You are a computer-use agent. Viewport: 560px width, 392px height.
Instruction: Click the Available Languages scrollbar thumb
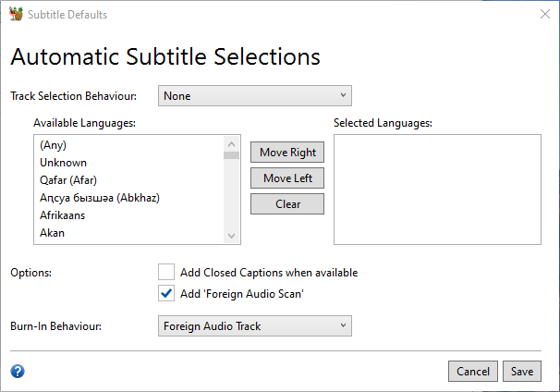coord(231,155)
